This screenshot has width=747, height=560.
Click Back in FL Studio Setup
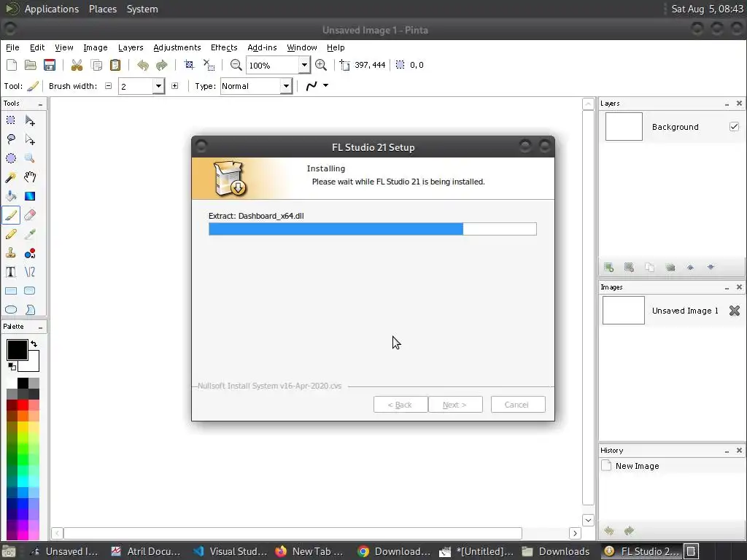click(400, 405)
